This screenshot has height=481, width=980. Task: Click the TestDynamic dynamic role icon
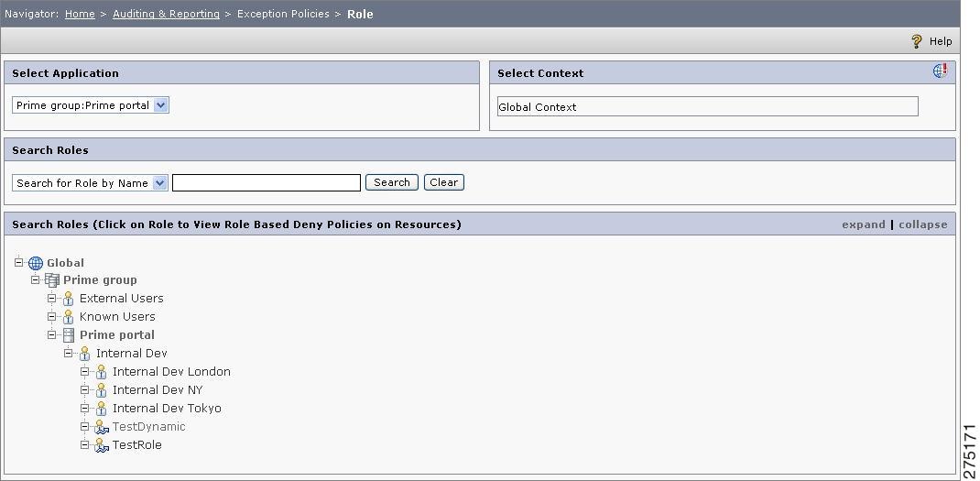(x=102, y=427)
